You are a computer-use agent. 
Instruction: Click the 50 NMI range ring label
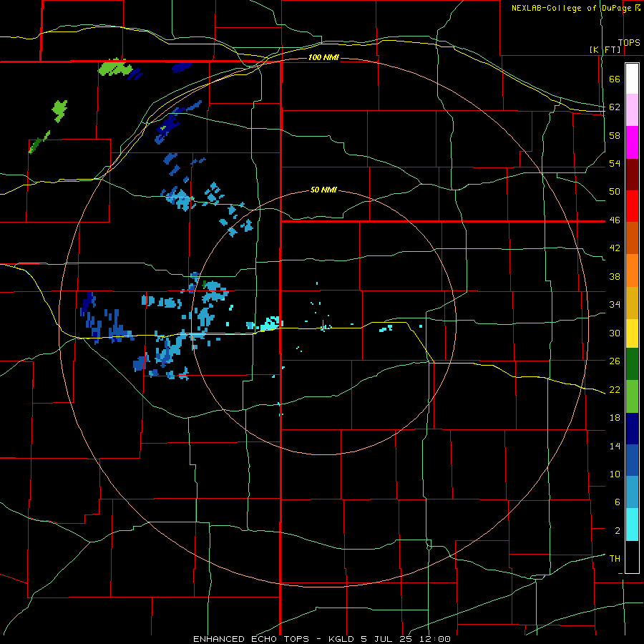(x=323, y=190)
